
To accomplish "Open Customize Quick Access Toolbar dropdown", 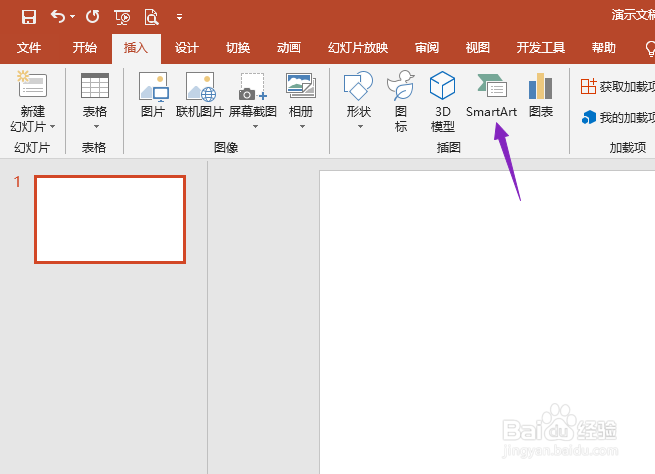I will (179, 17).
